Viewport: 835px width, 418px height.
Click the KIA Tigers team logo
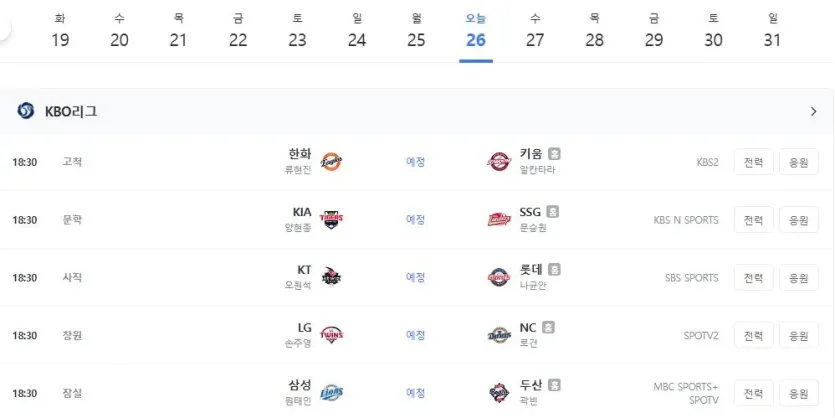tap(331, 219)
